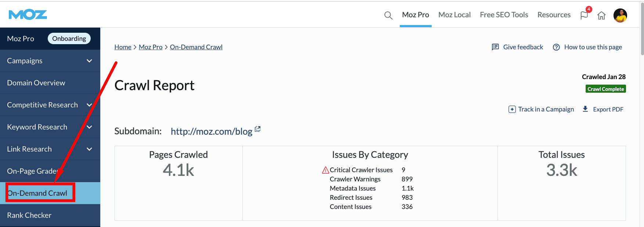Click the Export PDF download icon
This screenshot has height=227, width=644.
[585, 109]
